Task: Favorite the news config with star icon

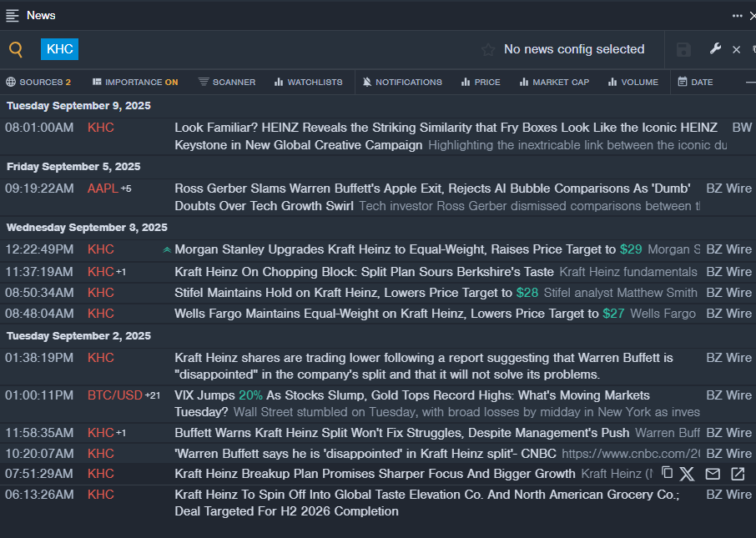Action: [488, 50]
